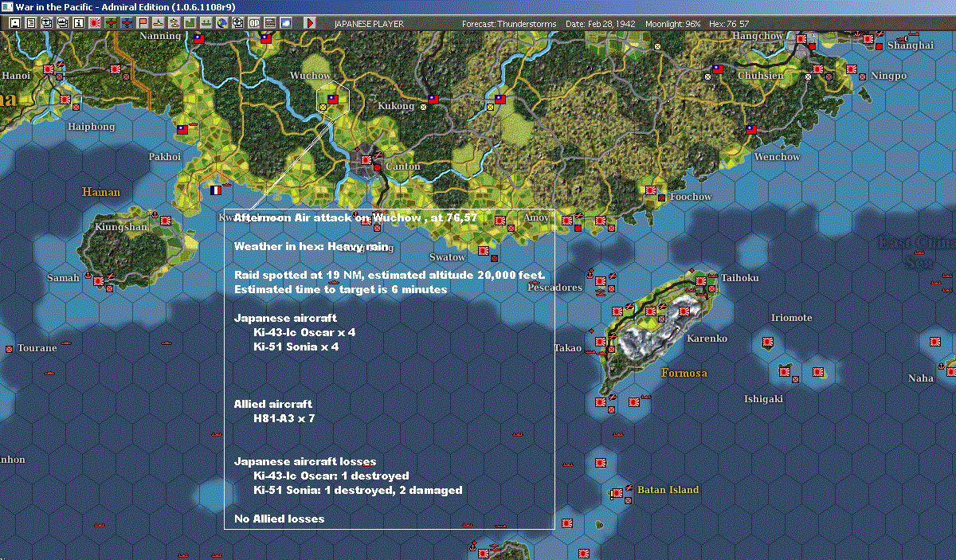956x560 pixels.
Task: Click the 'Hex: 76,57' status text
Action: click(x=727, y=24)
